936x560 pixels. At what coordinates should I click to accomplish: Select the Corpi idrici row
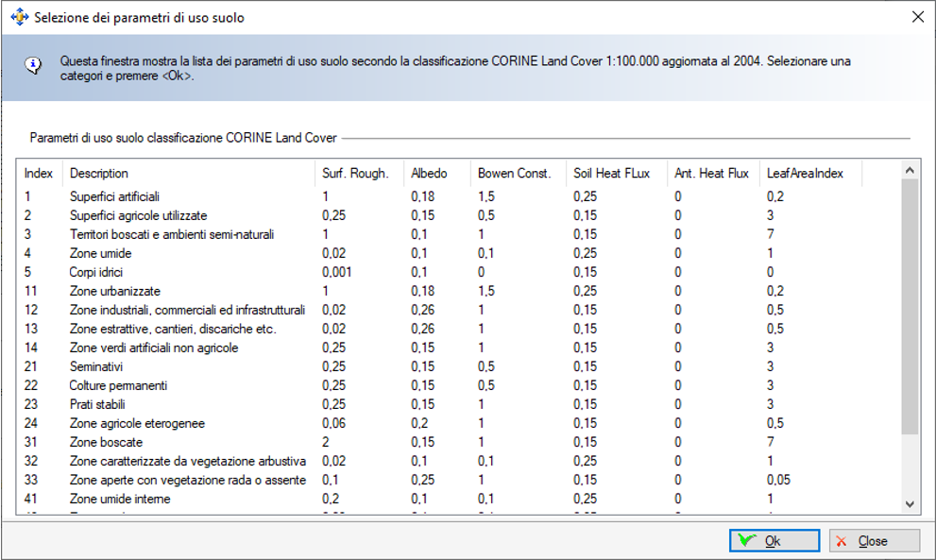click(97, 272)
